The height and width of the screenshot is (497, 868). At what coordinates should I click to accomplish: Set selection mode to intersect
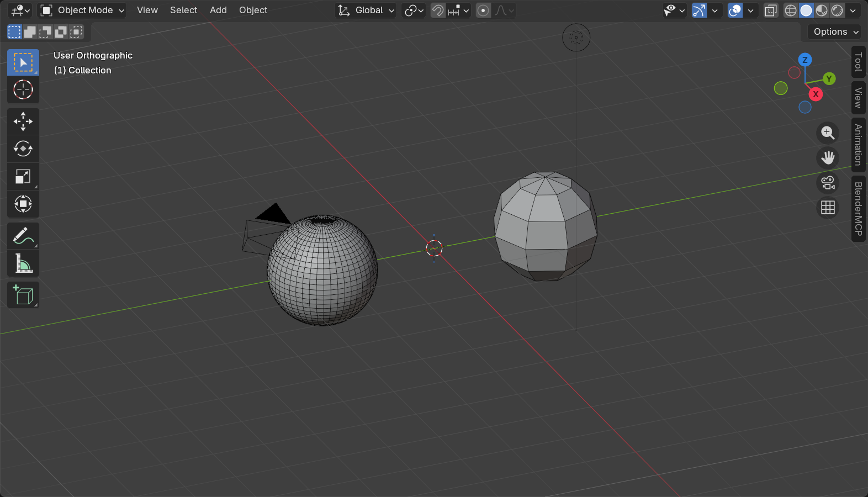(x=76, y=32)
